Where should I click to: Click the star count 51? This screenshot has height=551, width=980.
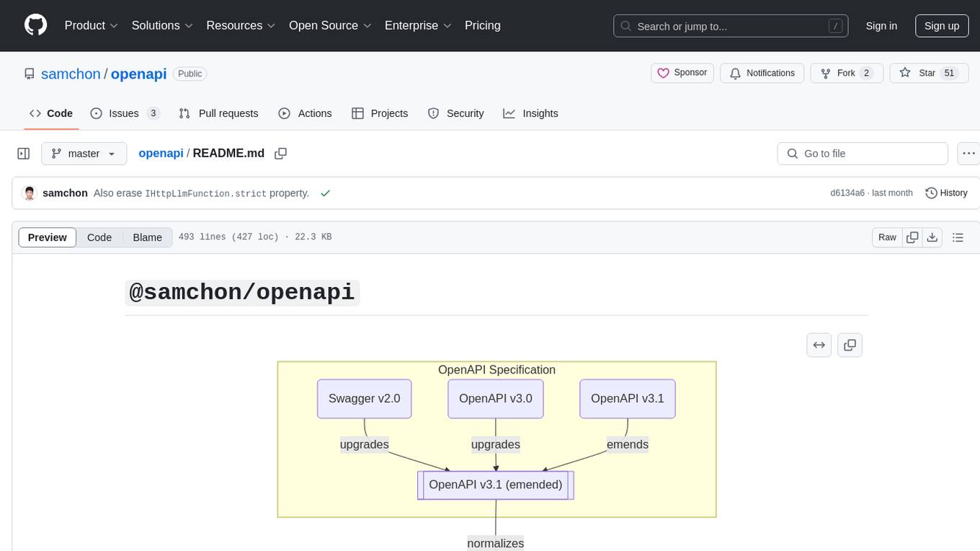949,73
